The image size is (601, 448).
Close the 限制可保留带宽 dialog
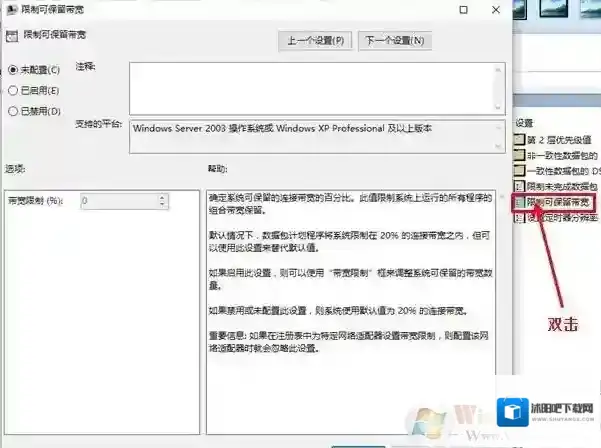coord(496,10)
